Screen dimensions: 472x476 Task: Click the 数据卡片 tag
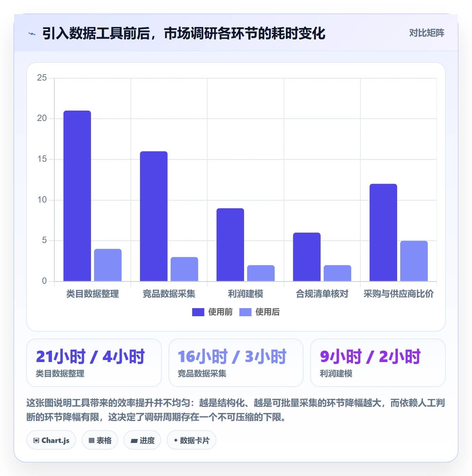coord(191,440)
